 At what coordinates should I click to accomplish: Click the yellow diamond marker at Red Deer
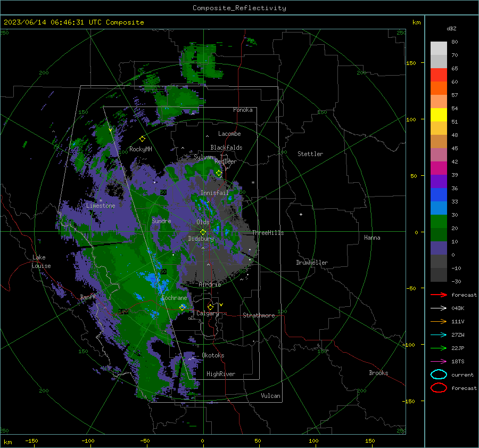[x=219, y=173]
